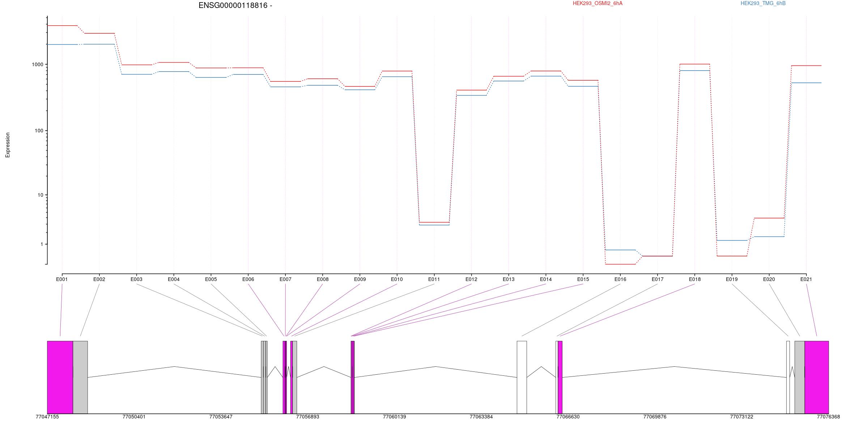This screenshot has width=868, height=434.
Task: Click exon label E016
Action: click(620, 279)
